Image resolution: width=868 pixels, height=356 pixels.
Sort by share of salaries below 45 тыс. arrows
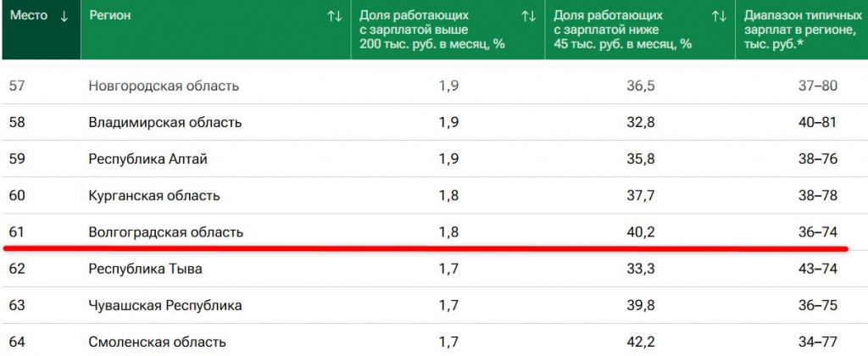pos(719,16)
